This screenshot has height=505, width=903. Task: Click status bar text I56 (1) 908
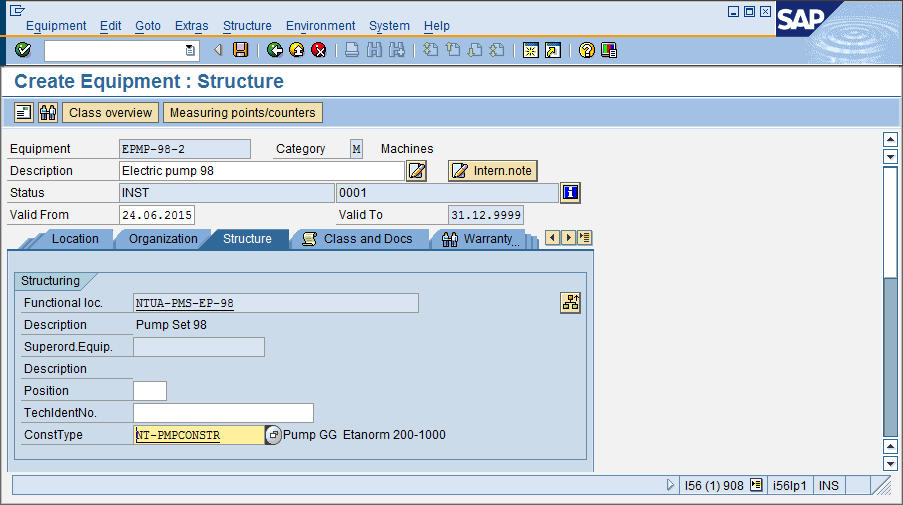(x=714, y=486)
